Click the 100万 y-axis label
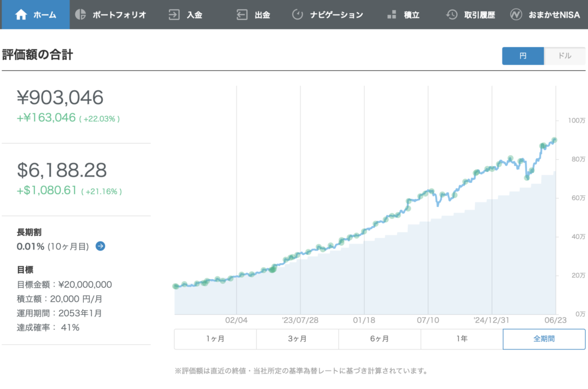Screen dimensions: 588x389 pos(577,121)
